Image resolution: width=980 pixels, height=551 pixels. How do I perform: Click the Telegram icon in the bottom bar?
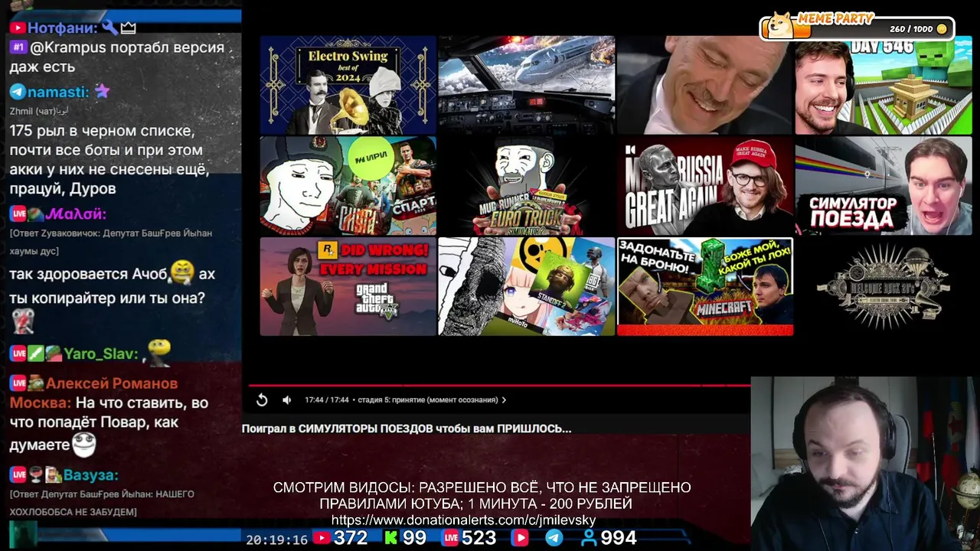point(554,538)
